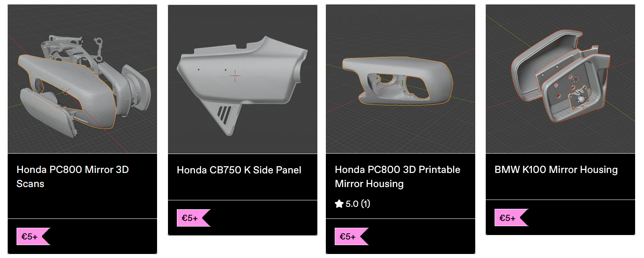
Task: Open the Honda PC800 Mirror 3D Scans thumbnail
Action: (x=82, y=79)
